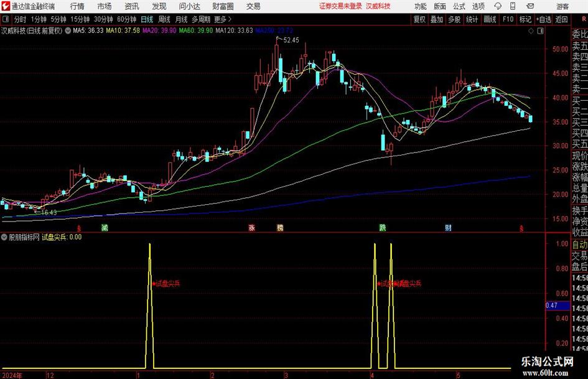Open the 行情 menu
The image size is (588, 379).
click(x=77, y=6)
